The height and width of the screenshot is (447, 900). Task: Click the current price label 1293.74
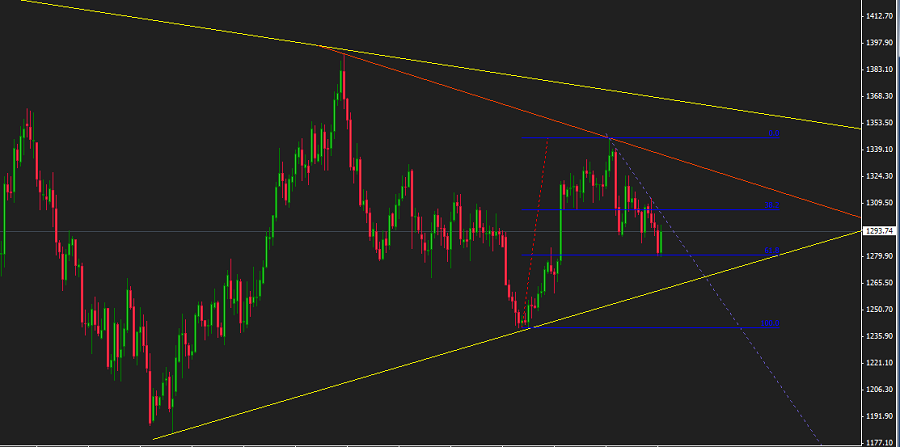point(880,231)
